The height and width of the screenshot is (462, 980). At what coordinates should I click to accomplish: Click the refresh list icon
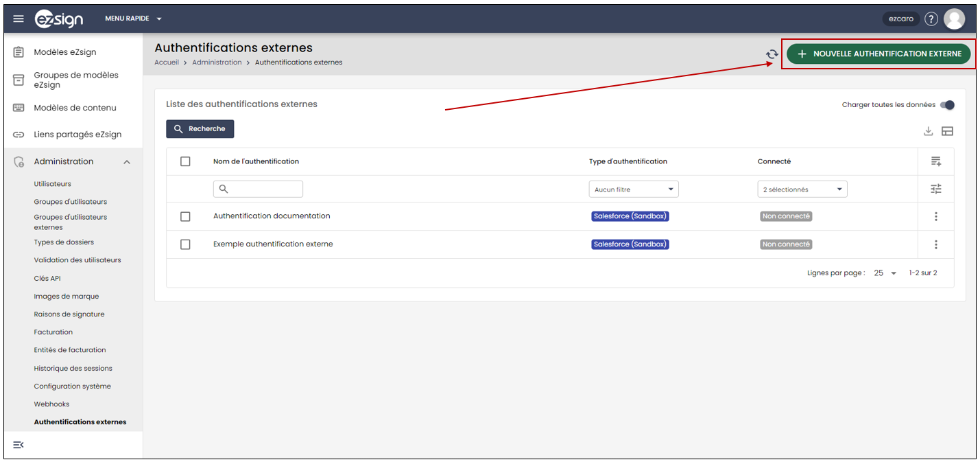click(x=772, y=54)
